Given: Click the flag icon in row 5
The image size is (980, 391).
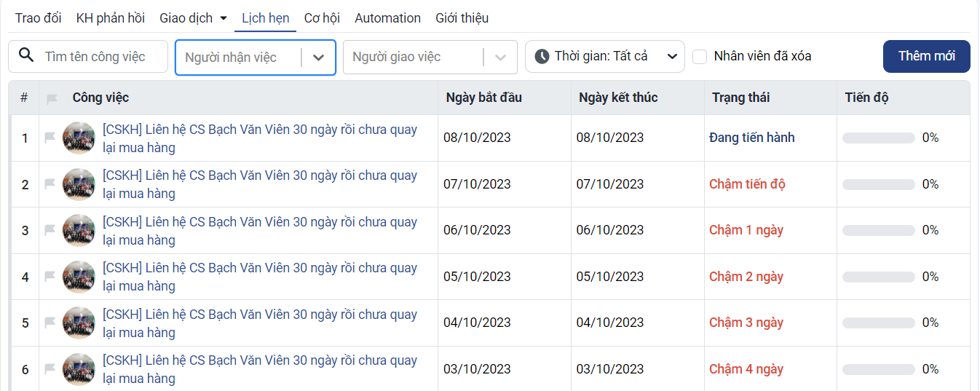Looking at the screenshot, I should (x=50, y=323).
